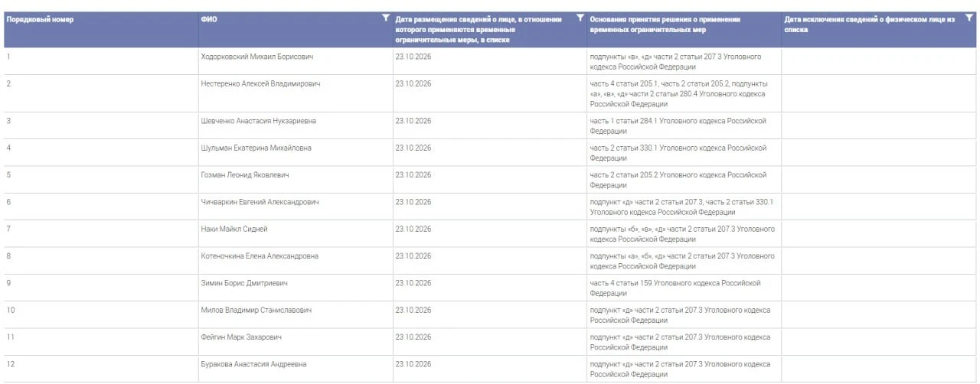Viewport: 980px width, 384px height.
Task: Select Наки Майкл Сидней name cell
Action: (295, 233)
